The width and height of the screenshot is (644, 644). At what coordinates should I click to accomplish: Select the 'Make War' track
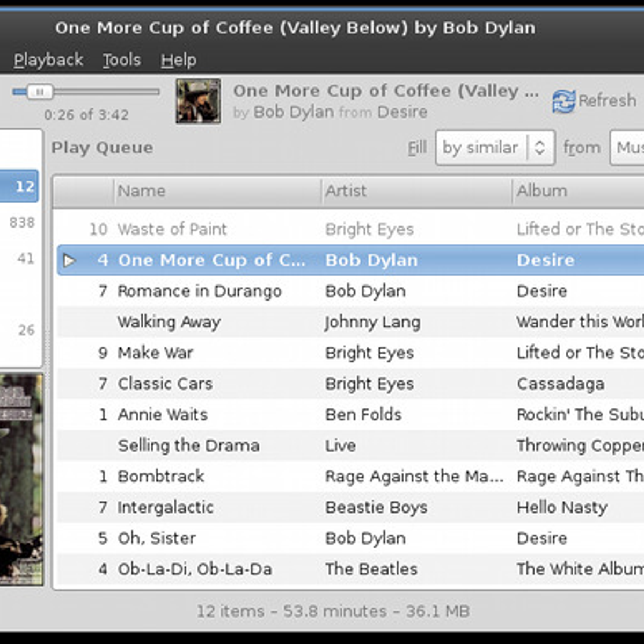(350, 353)
